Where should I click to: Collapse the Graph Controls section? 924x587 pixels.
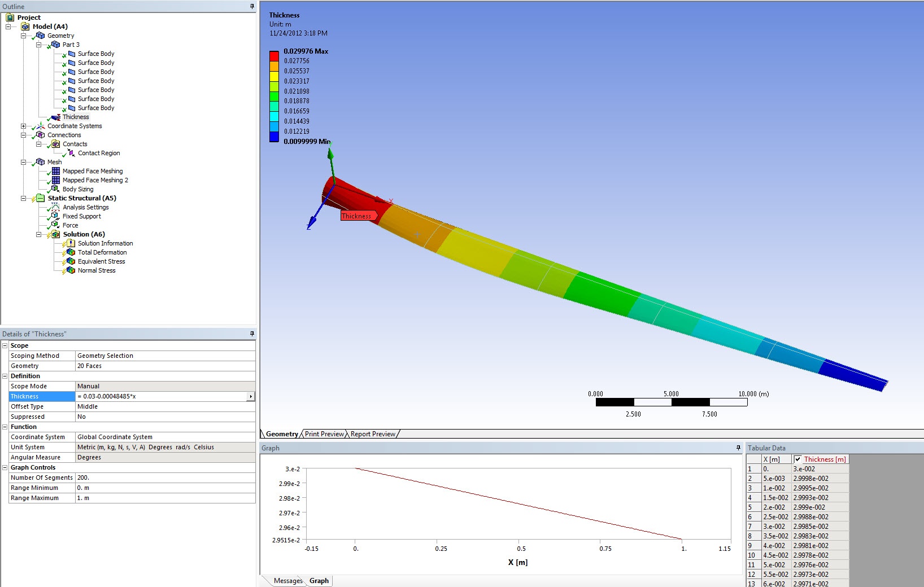click(5, 467)
